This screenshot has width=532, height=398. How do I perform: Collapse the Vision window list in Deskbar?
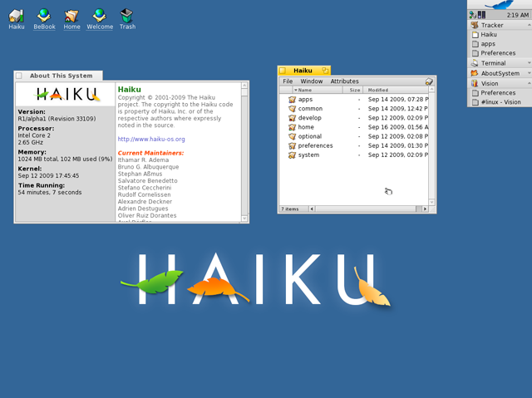coord(529,83)
